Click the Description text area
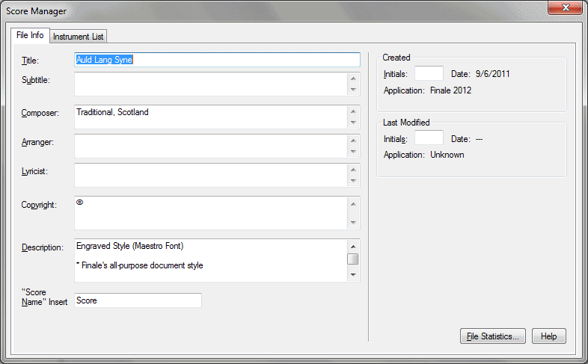This screenshot has width=588, height=364. tap(209, 260)
